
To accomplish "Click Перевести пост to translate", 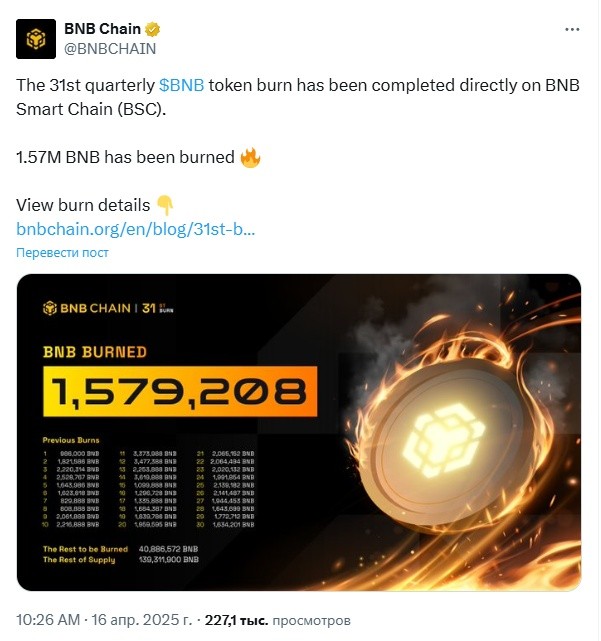I will pyautogui.click(x=63, y=253).
